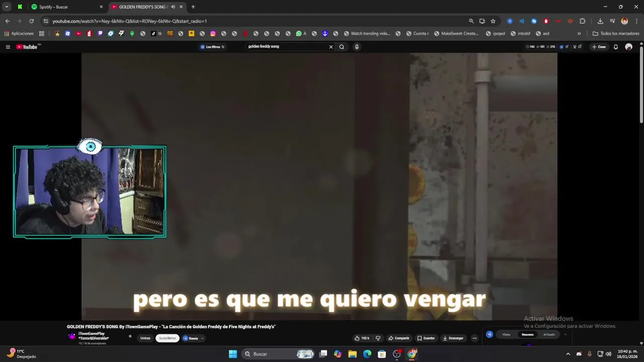Open a new browser tab

point(193,7)
